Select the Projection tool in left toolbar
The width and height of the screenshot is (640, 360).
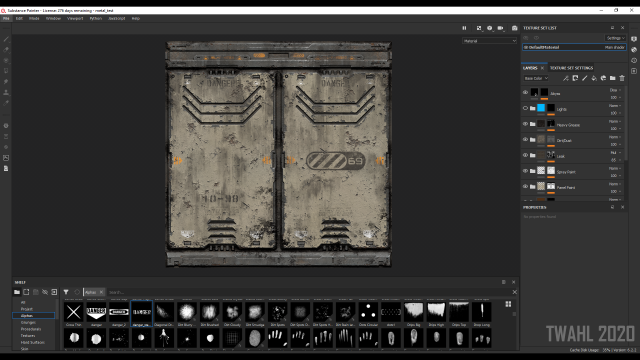(x=6, y=60)
